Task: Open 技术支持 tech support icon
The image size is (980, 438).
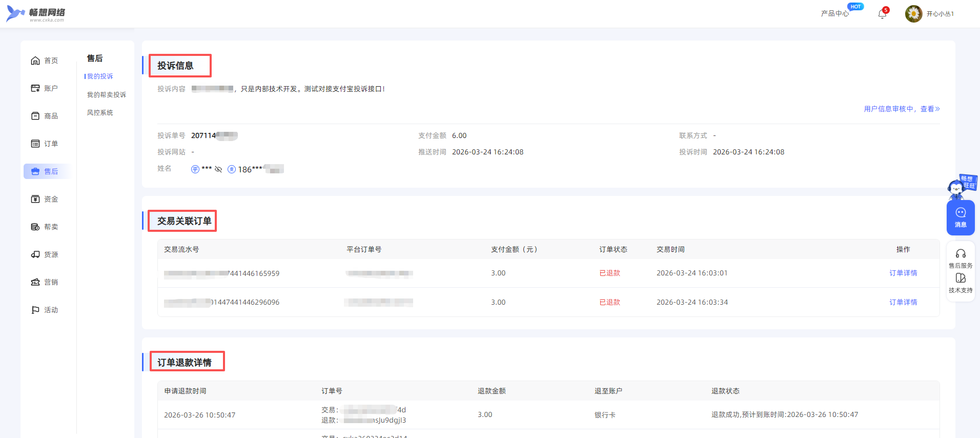Action: pos(960,278)
